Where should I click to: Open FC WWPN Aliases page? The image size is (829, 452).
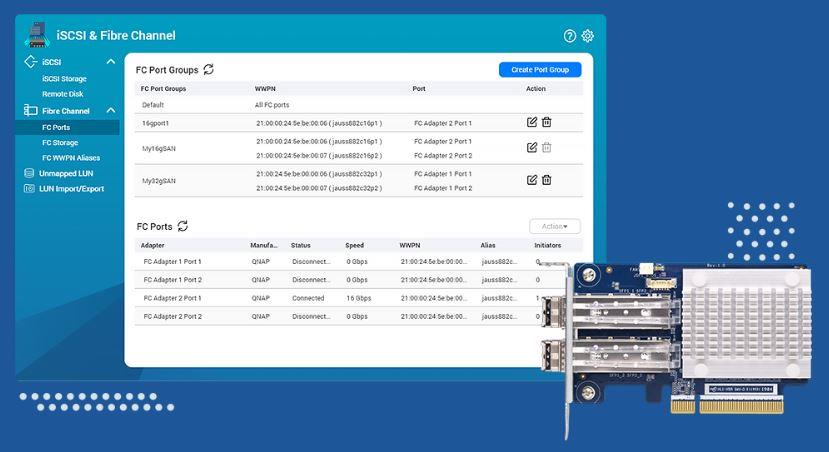[71, 158]
